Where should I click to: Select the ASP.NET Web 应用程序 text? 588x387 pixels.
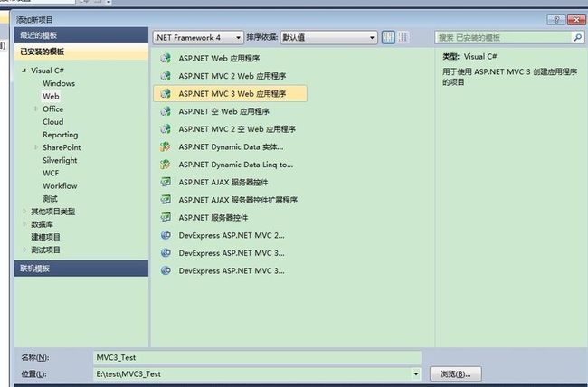point(219,58)
